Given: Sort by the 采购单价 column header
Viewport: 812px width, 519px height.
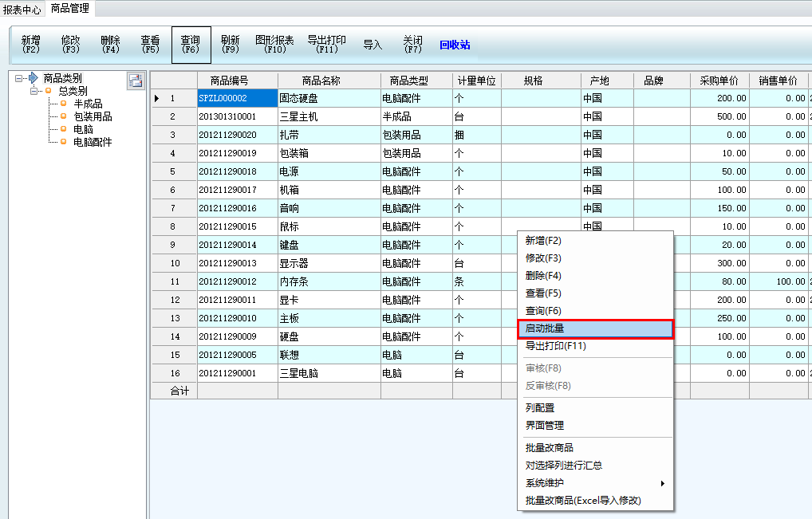Looking at the screenshot, I should (x=719, y=81).
